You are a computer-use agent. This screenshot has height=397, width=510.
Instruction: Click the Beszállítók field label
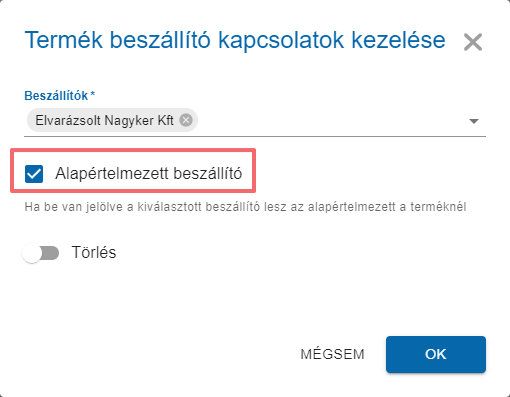coord(56,96)
